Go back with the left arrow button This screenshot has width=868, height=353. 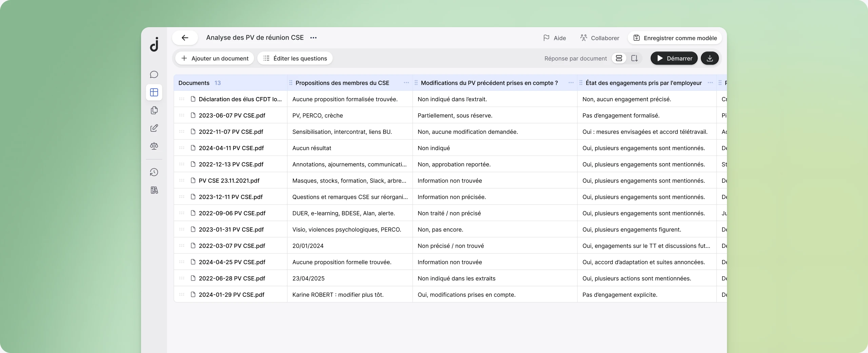coord(185,38)
